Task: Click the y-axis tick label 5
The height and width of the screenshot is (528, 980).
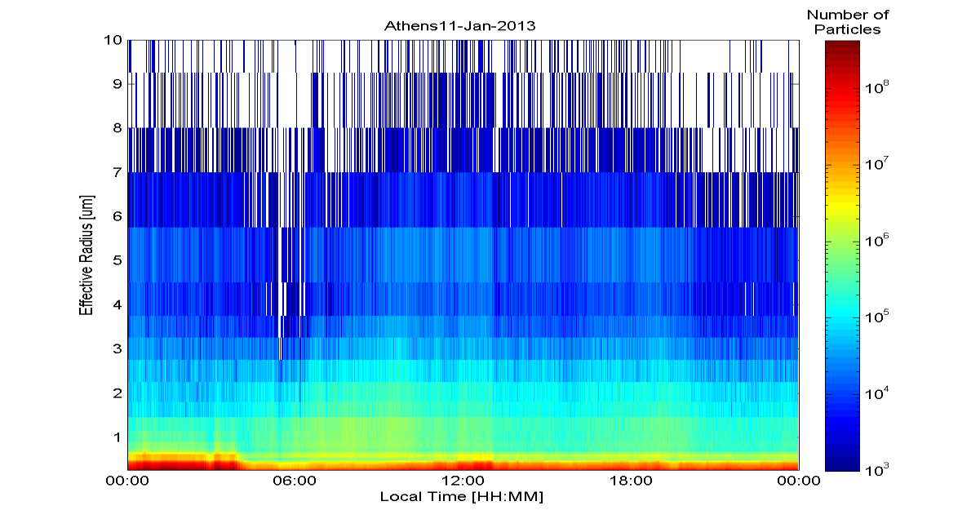Action: coord(118,260)
